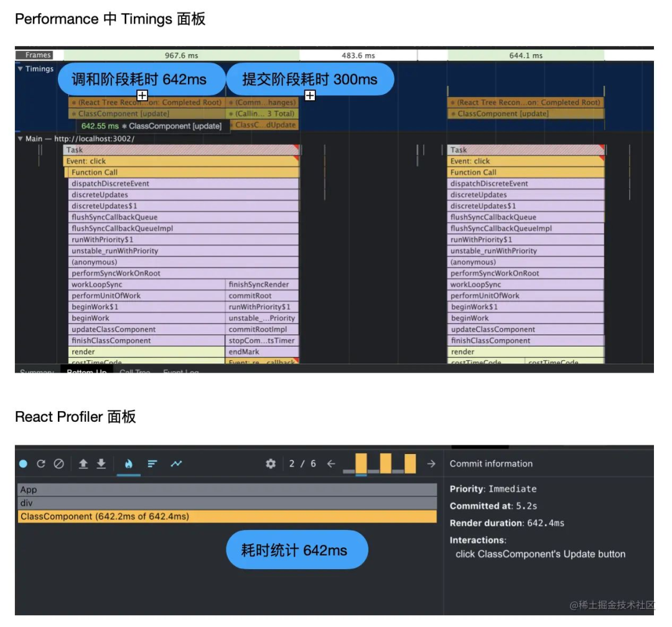Viewport: 672px width, 627px height.
Task: Select the middle yellow commit bar
Action: coord(386,463)
